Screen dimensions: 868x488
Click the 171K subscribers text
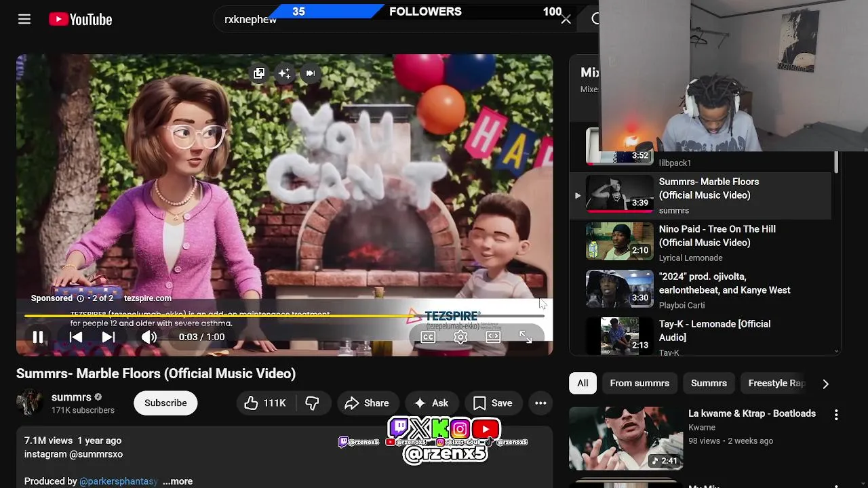coord(83,410)
